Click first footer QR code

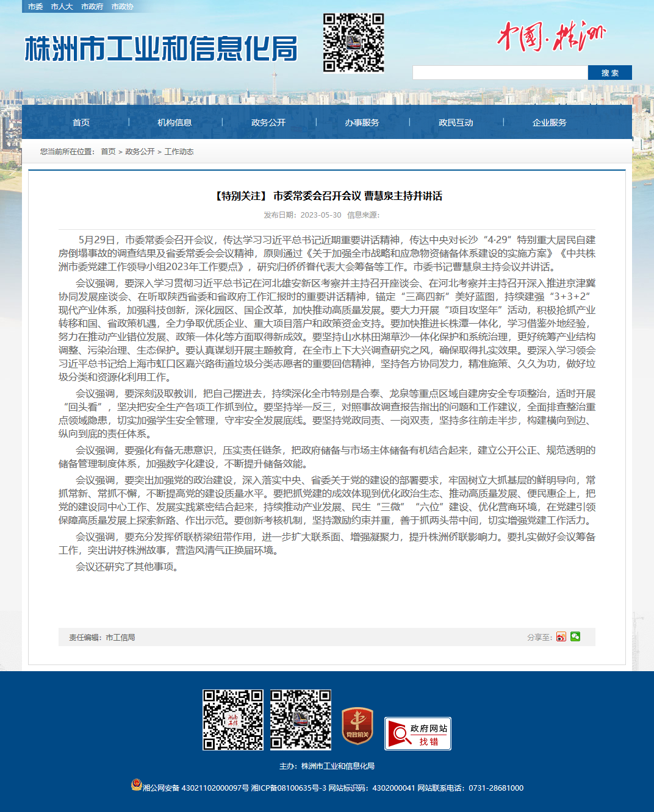coord(233,720)
